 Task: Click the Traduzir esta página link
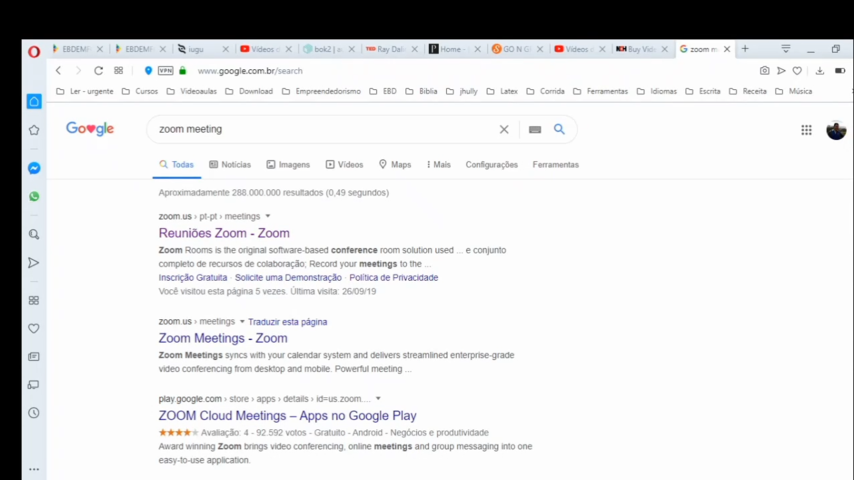[x=287, y=322]
